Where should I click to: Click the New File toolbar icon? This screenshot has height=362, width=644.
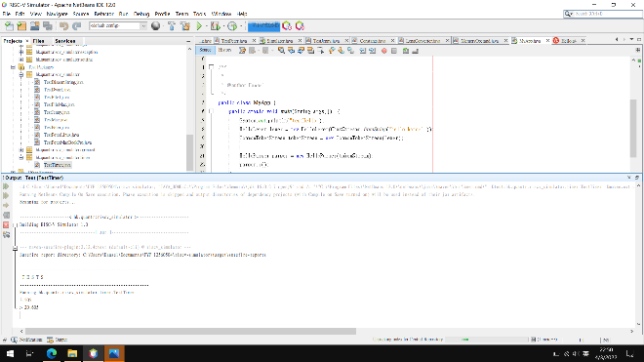[9, 26]
